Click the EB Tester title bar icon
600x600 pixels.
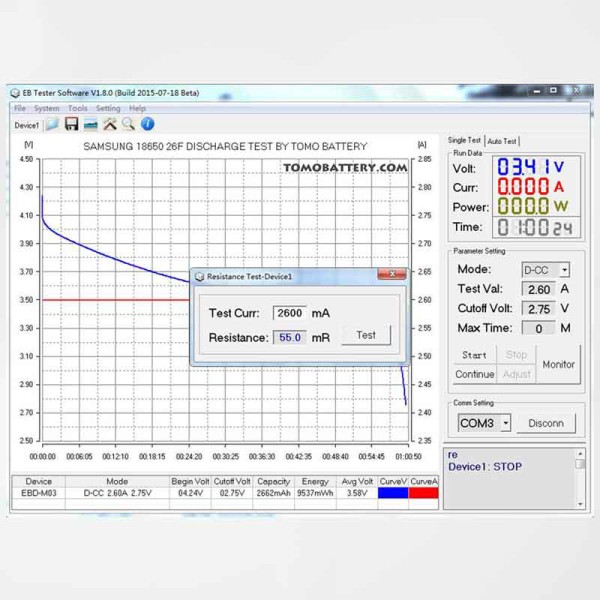15,93
